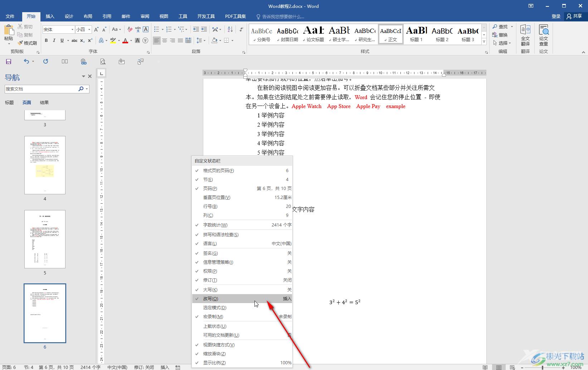This screenshot has width=588, height=370.
Task: Click the yellow text highlight color button
Action: tap(113, 40)
